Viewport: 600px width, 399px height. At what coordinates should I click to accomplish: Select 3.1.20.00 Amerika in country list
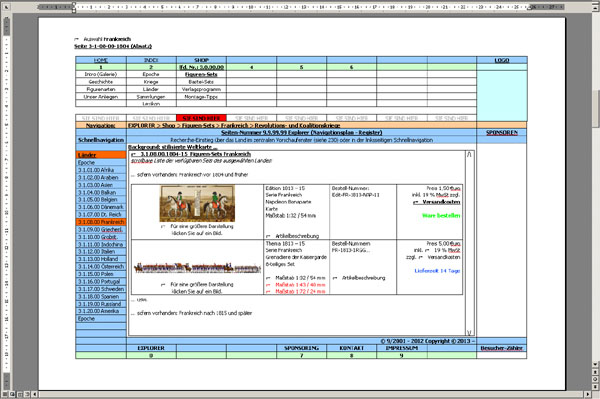pos(101,311)
